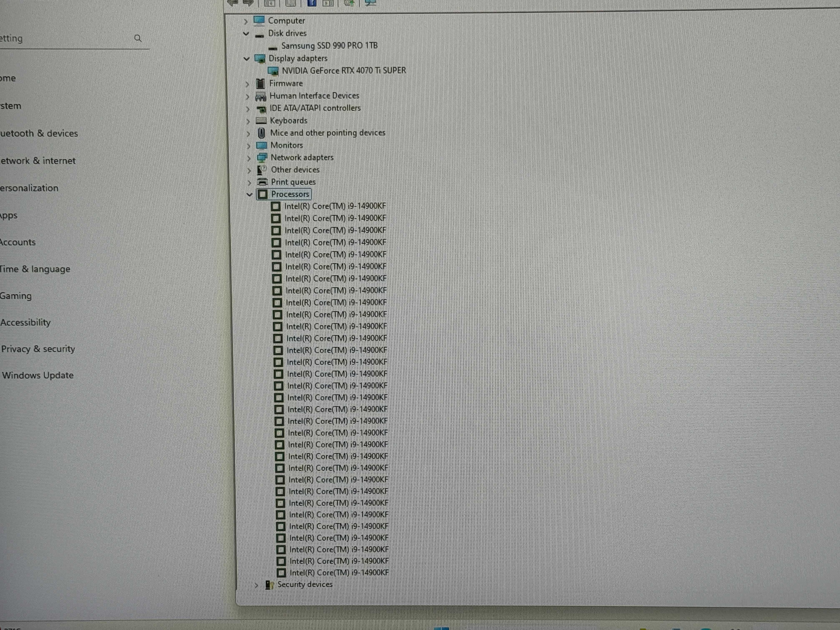The height and width of the screenshot is (630, 840).
Task: Click the Security devices icon
Action: pyautogui.click(x=270, y=585)
